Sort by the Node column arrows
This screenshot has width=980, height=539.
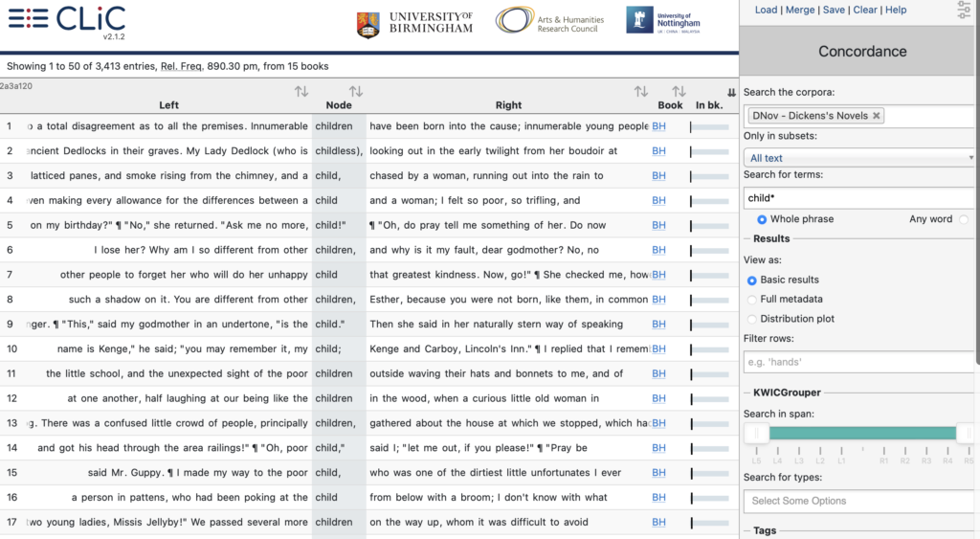pyautogui.click(x=356, y=92)
